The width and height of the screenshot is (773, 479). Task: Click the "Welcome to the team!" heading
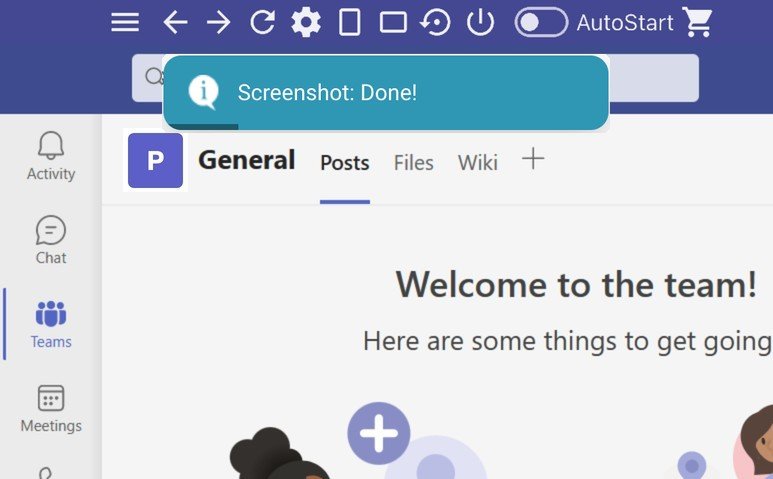click(576, 284)
